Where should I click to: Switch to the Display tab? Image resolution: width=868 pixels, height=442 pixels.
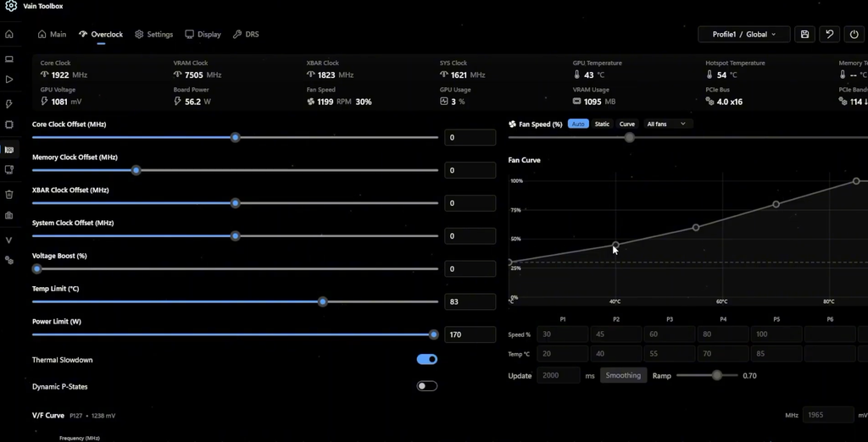[x=203, y=35]
